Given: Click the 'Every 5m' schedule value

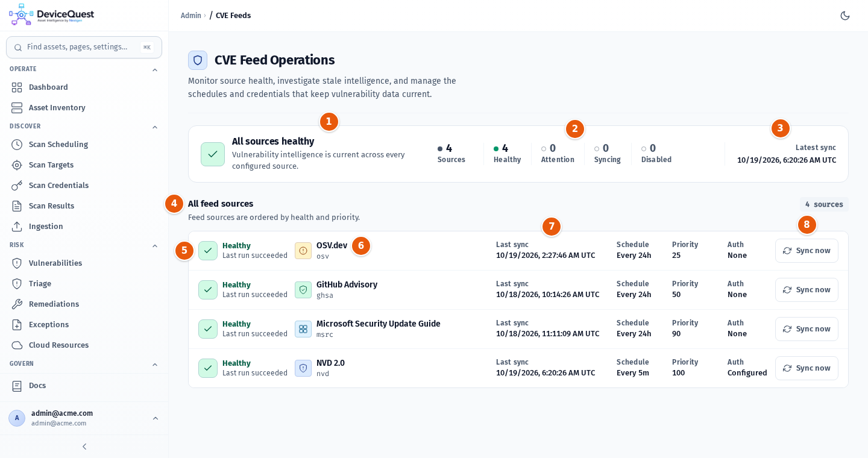Looking at the screenshot, I should tap(634, 373).
